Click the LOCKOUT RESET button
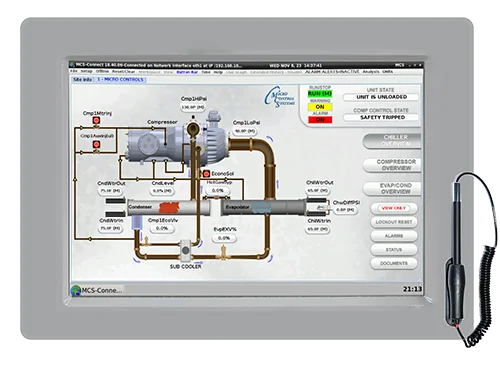Image resolution: width=500 pixels, height=373 pixels. pos(394,222)
